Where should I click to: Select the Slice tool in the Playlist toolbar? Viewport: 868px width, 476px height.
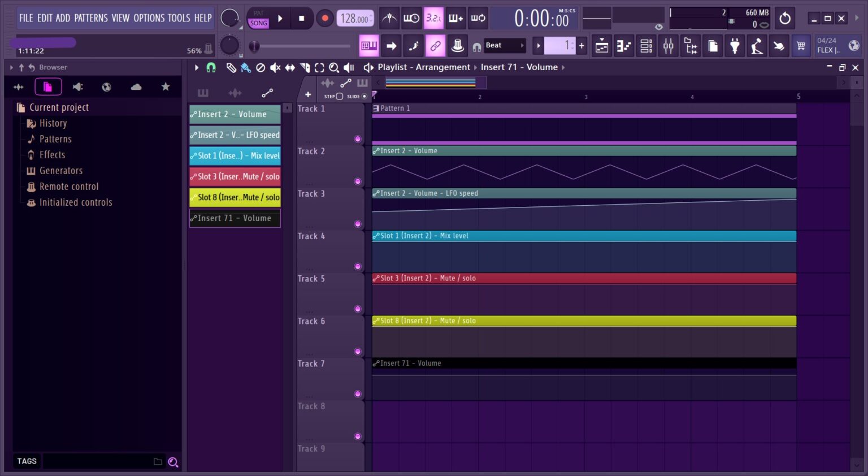305,67
